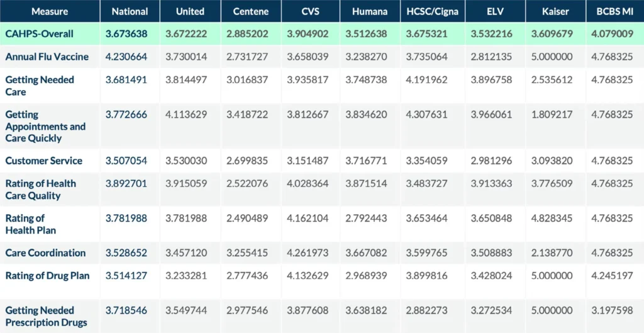Click Kaiser's Annual Flu Vaccine value 5.000000
This screenshot has height=333, width=644.
pyautogui.click(x=553, y=57)
